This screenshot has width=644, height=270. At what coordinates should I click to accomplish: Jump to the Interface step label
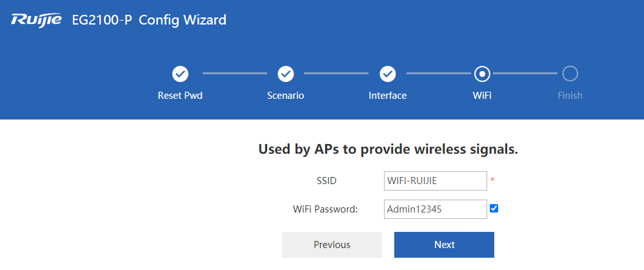click(387, 96)
